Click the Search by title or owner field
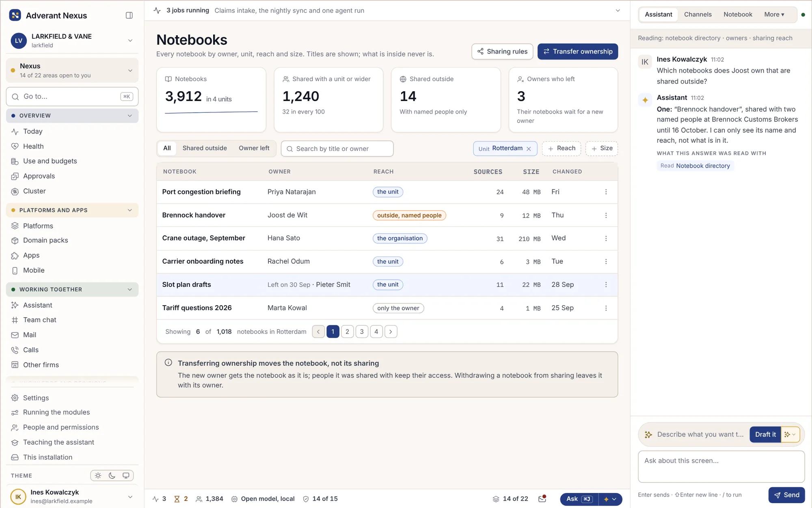This screenshot has width=812, height=508. coord(337,149)
